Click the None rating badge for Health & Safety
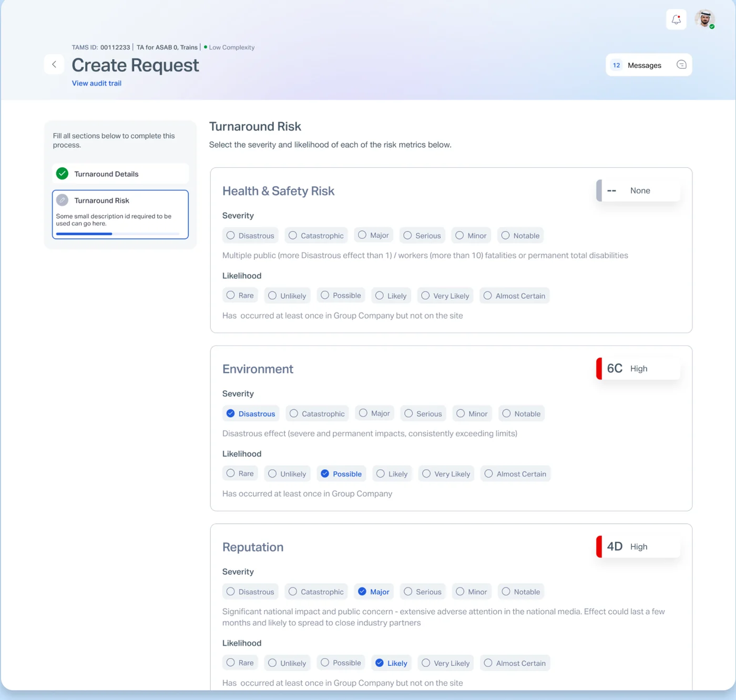Screen dimensions: 736x700 (x=638, y=190)
